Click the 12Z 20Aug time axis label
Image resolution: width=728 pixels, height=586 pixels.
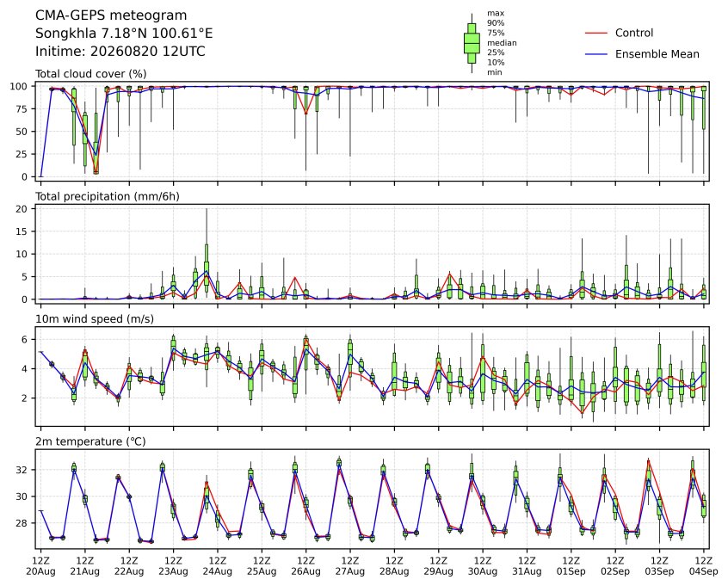click(x=40, y=566)
